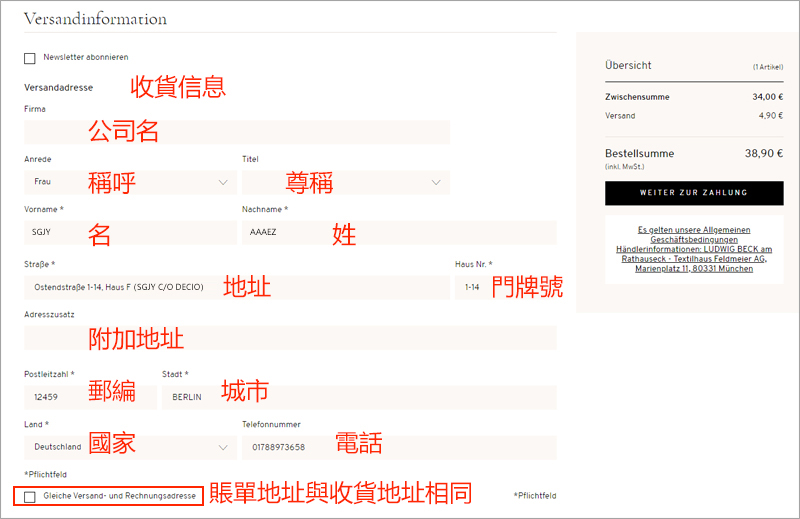800x519 pixels.
Task: Open Allgemeinen Geschäftsbedingungen link
Action: 694,235
